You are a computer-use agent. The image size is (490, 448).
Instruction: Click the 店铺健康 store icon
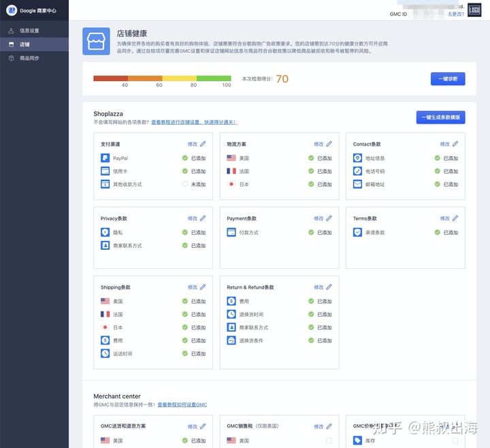click(x=96, y=42)
